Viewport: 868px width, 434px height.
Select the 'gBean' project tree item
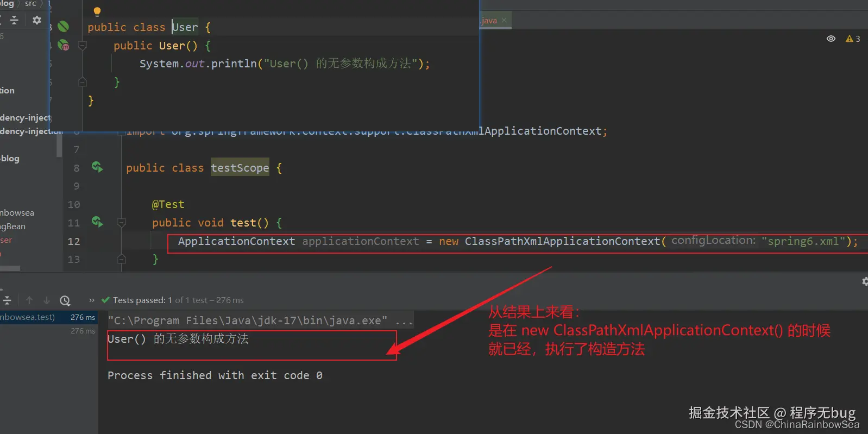tap(13, 227)
